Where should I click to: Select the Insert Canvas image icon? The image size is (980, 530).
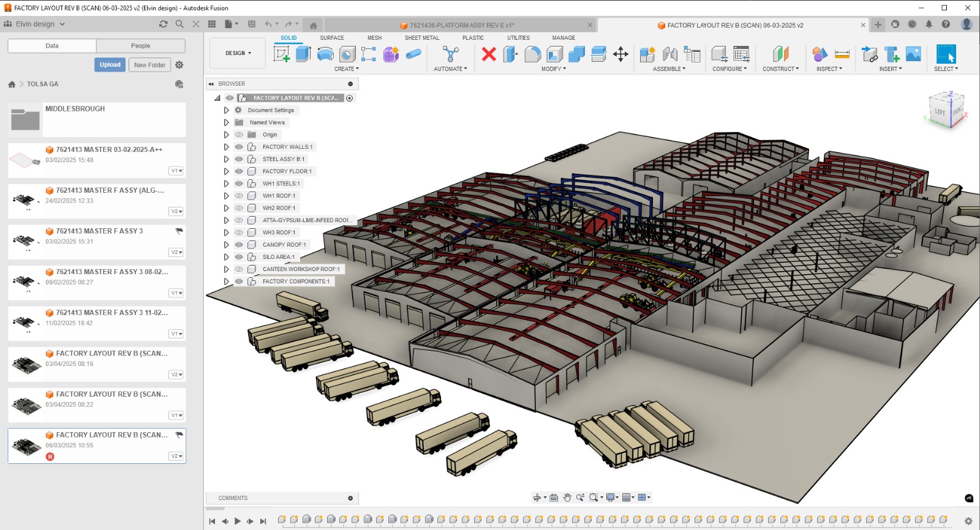tap(913, 54)
